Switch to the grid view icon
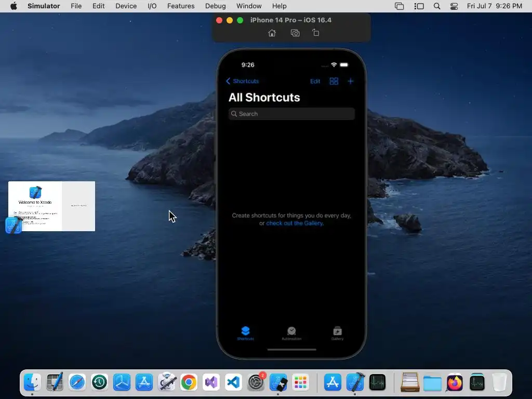Viewport: 532px width, 399px height. coord(334,81)
